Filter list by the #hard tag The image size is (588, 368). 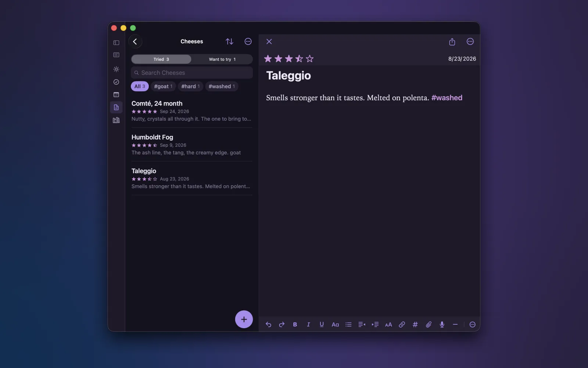190,86
